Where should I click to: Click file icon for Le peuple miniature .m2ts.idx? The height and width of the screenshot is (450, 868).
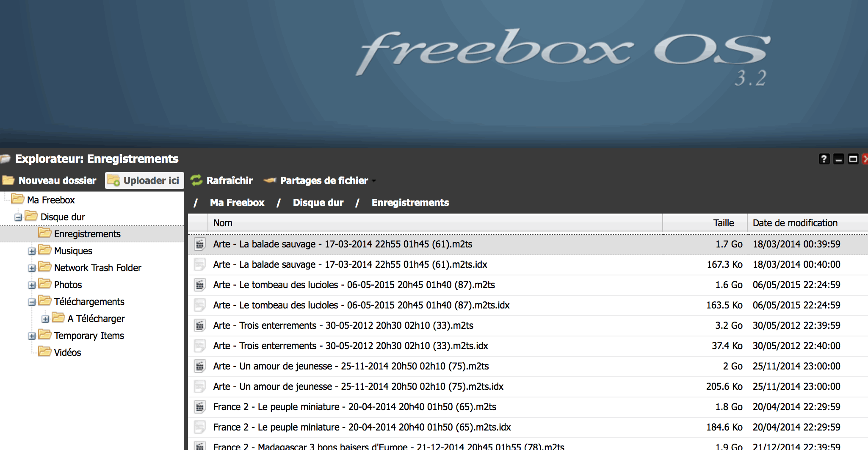tap(199, 427)
